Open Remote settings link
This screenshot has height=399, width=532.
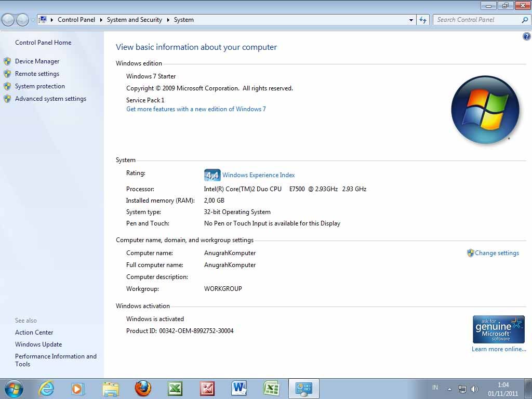37,74
